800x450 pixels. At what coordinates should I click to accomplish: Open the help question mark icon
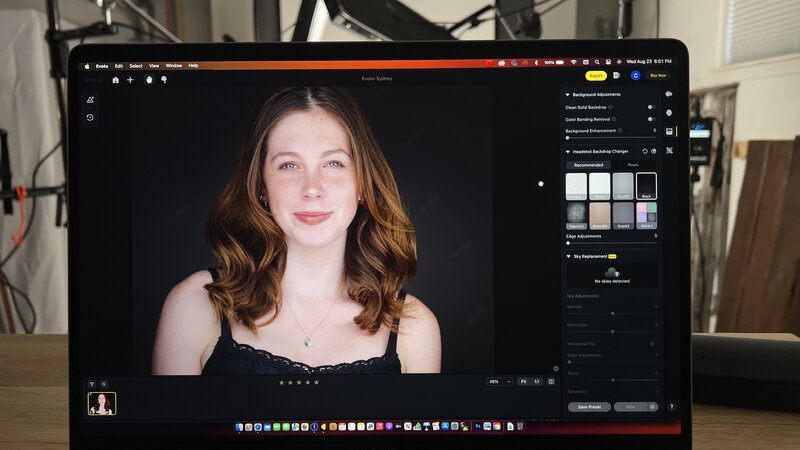click(671, 407)
